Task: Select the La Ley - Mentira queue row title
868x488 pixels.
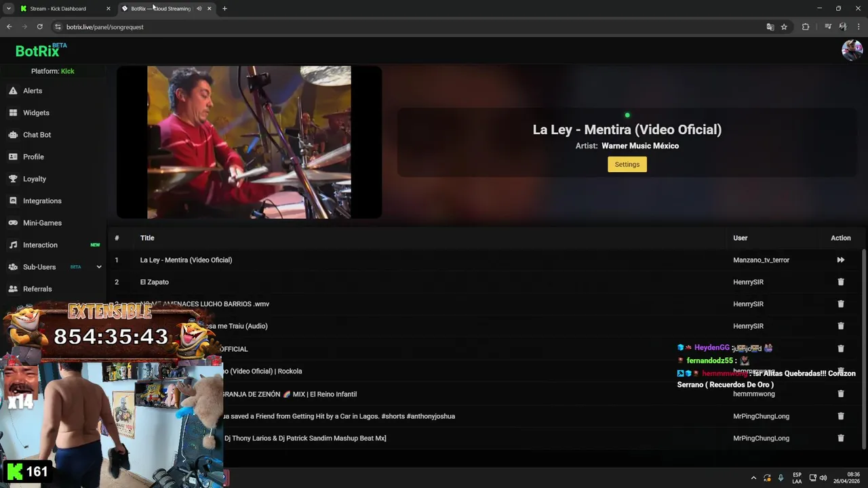Action: (186, 260)
